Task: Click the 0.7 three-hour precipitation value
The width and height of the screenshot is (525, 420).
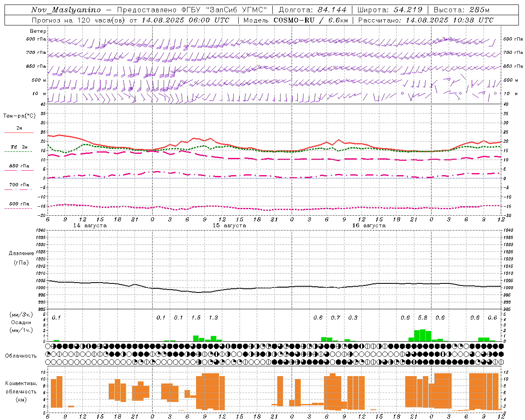Action: [x=336, y=318]
